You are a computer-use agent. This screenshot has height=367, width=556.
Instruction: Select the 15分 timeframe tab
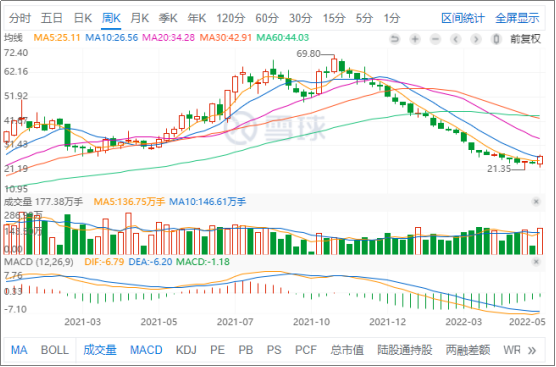334,18
